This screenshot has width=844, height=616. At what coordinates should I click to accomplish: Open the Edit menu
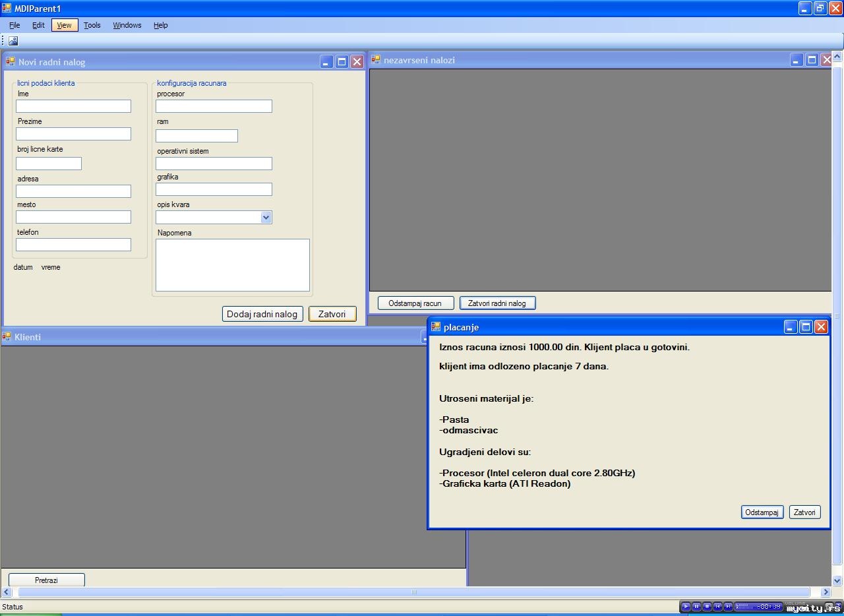(x=38, y=25)
